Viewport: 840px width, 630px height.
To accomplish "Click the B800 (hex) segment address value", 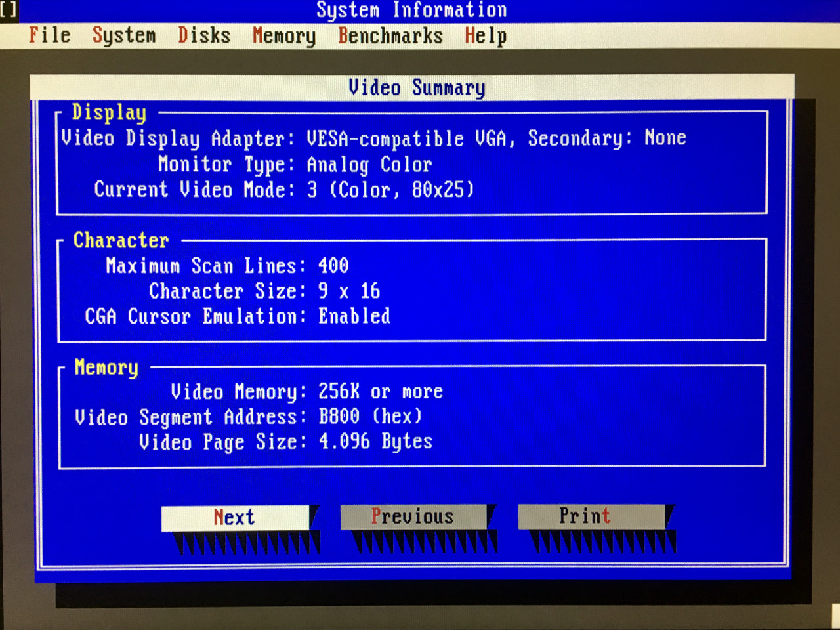I will tap(370, 417).
